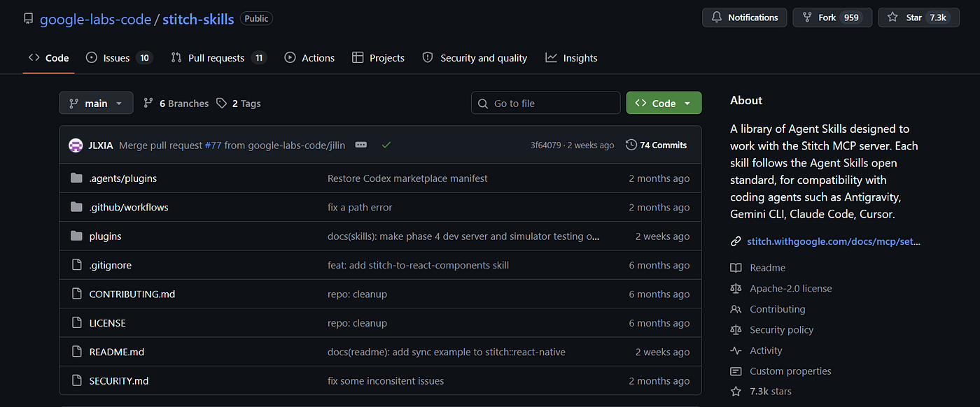The height and width of the screenshot is (407, 980).
Task: Click the file icon next to .gitignore
Action: coord(77,265)
